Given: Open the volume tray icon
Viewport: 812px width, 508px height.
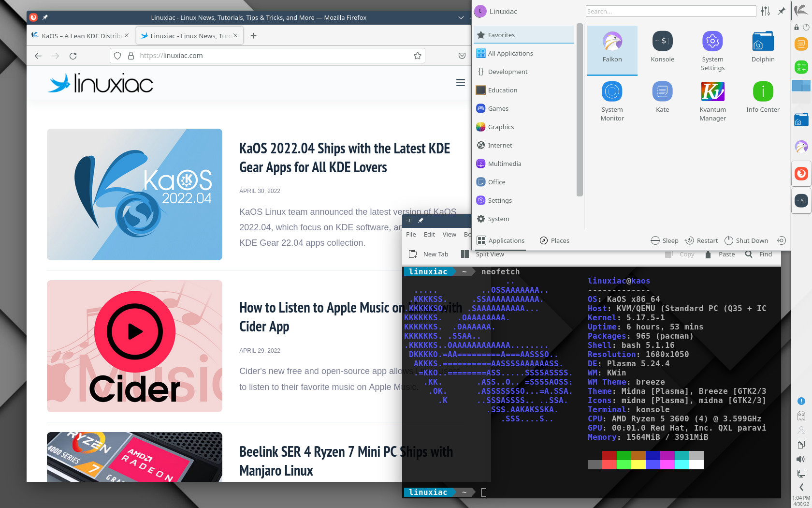Looking at the screenshot, I should click(x=801, y=459).
